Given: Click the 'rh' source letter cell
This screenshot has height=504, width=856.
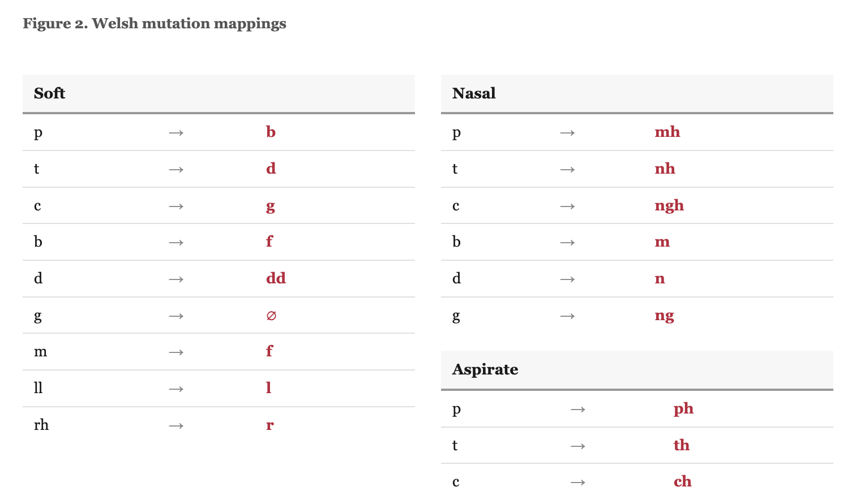Looking at the screenshot, I should point(41,425).
